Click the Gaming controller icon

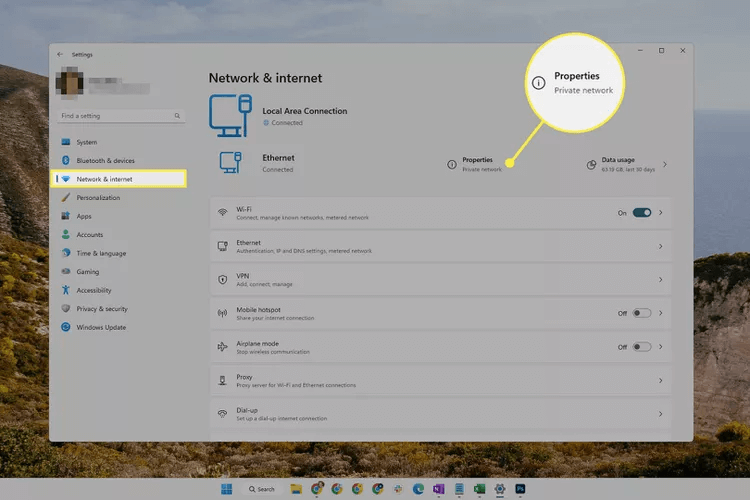[66, 271]
